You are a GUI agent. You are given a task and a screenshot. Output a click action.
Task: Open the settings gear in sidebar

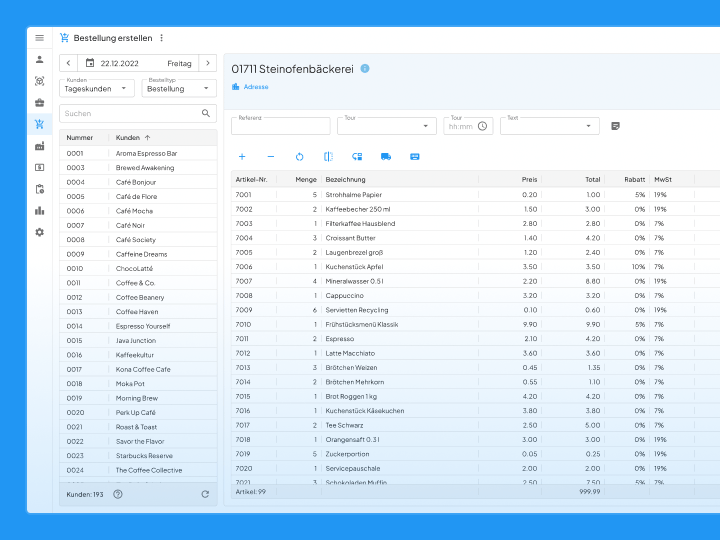(x=39, y=232)
